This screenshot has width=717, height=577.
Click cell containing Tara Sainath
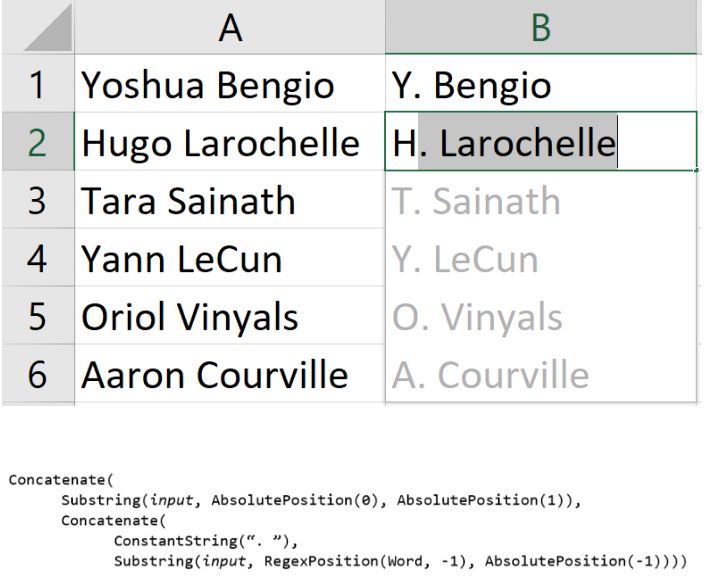[x=230, y=199]
